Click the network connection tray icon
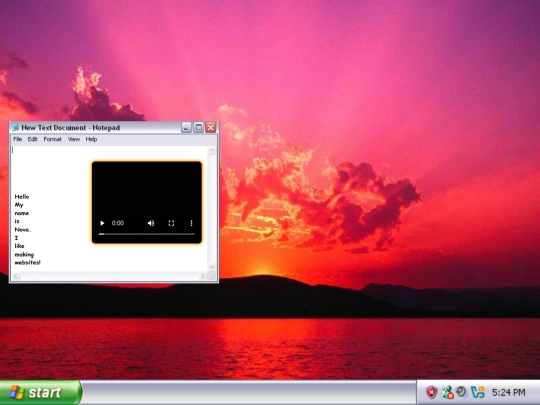This screenshot has width=540, height=405. pyautogui.click(x=447, y=392)
